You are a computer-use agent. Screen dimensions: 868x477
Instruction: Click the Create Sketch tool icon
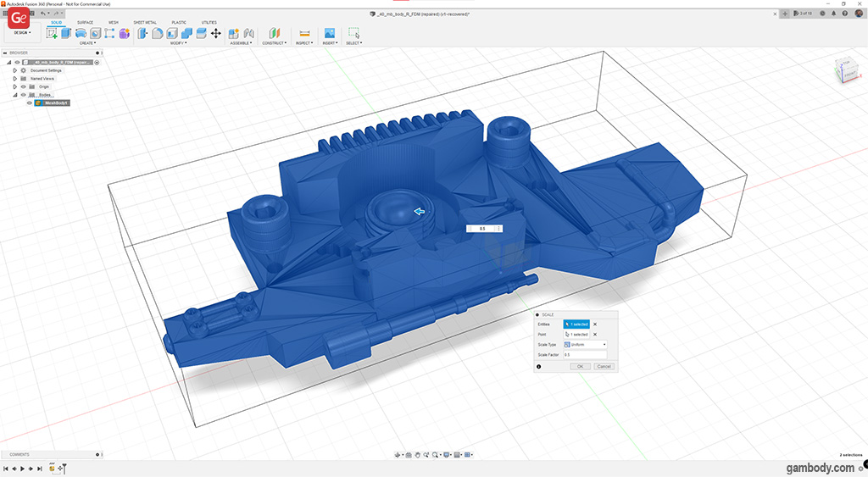tap(52, 33)
